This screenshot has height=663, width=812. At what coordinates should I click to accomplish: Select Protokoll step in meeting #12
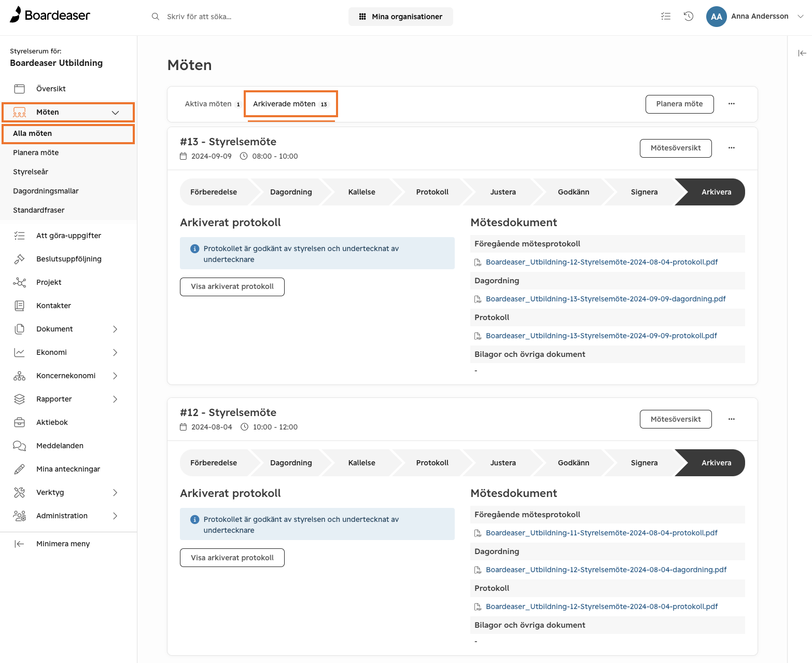(x=432, y=463)
